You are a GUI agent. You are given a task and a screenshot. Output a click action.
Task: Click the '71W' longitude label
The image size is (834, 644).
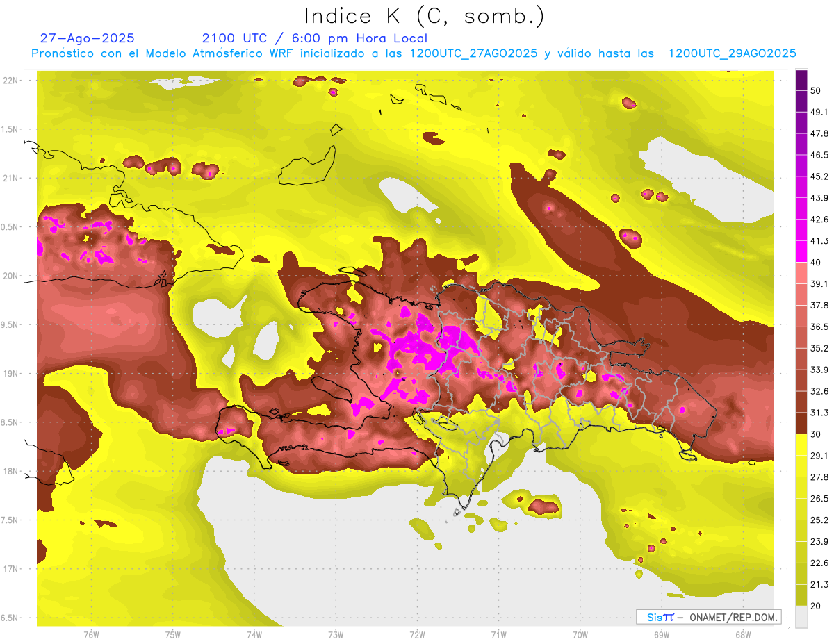point(498,634)
